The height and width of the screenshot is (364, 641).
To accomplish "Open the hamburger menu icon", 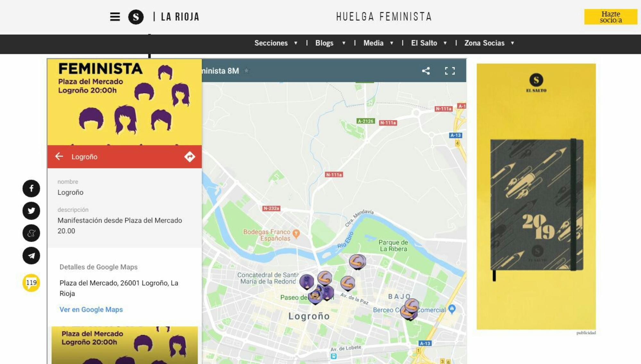I will (x=115, y=17).
